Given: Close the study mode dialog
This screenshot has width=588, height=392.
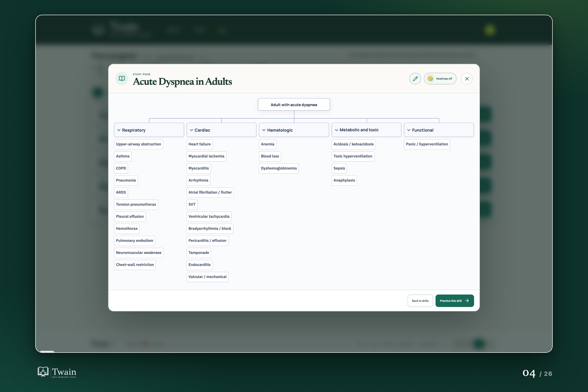Looking at the screenshot, I should [467, 79].
